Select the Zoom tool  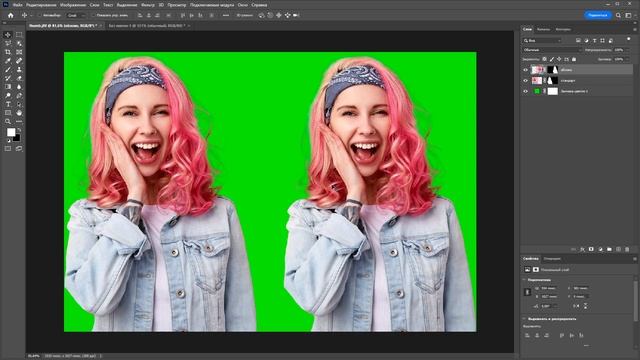(x=8, y=122)
